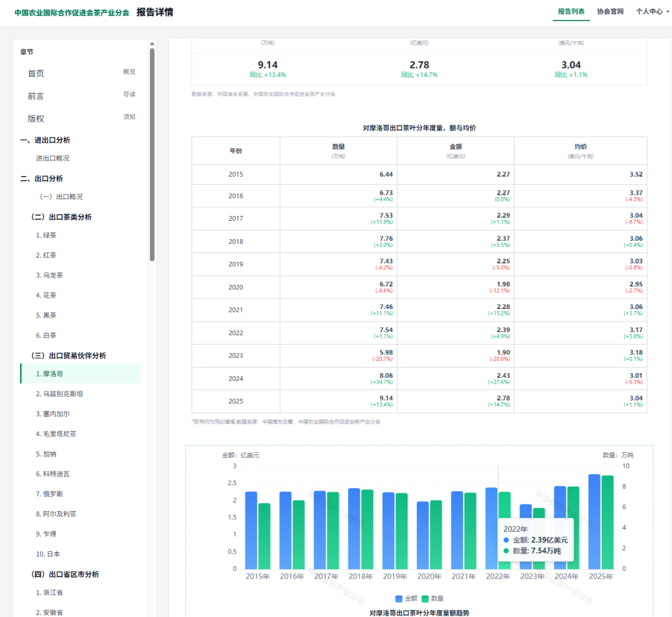Collapse the 二、出口分析 section

point(42,179)
